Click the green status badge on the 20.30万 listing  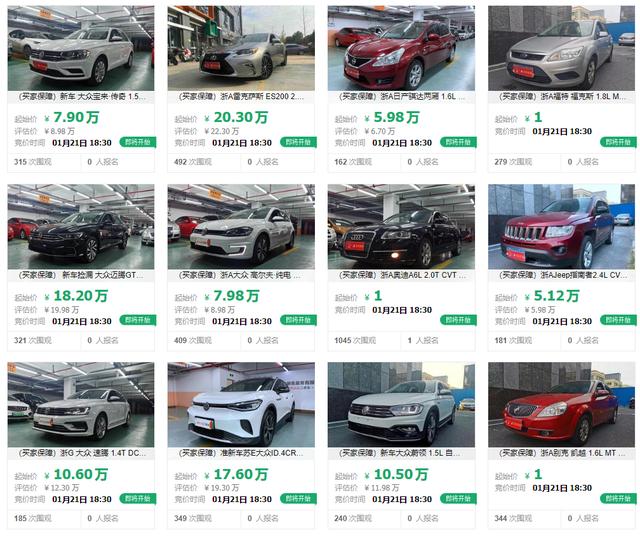(x=298, y=142)
